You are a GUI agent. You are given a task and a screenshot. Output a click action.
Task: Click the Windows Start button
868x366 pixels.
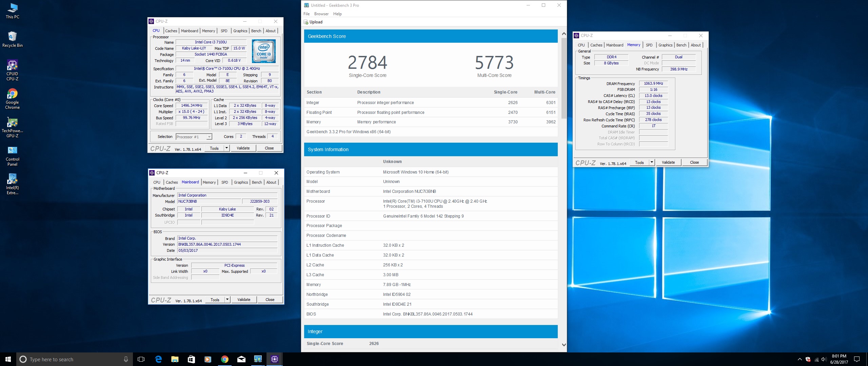tap(8, 359)
